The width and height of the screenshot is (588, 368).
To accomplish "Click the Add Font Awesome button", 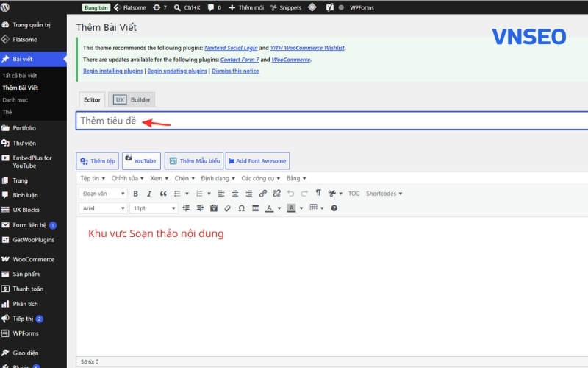I will 258,160.
